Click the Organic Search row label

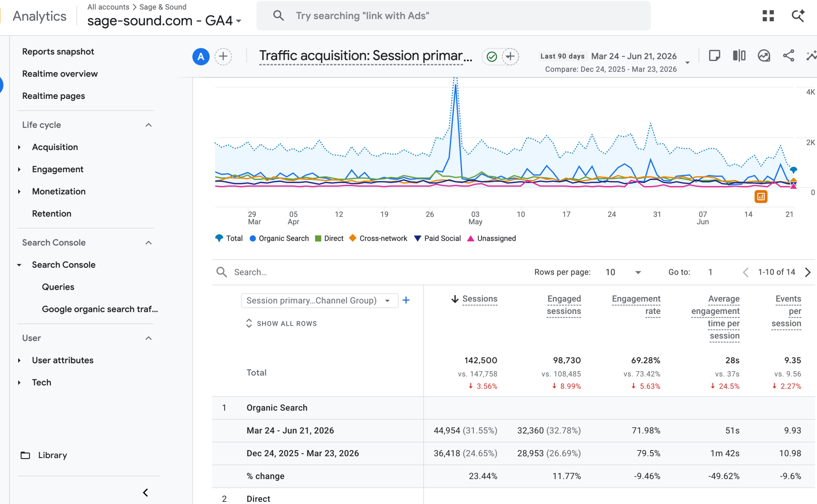(x=277, y=408)
